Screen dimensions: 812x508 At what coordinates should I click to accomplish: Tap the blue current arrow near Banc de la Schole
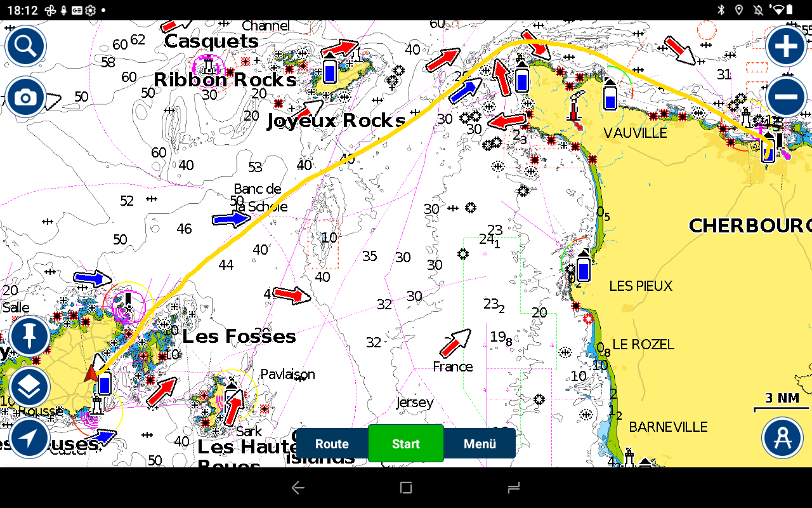pos(232,219)
